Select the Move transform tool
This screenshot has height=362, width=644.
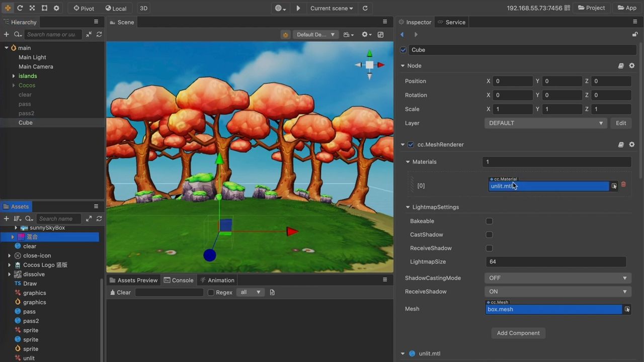[x=8, y=8]
